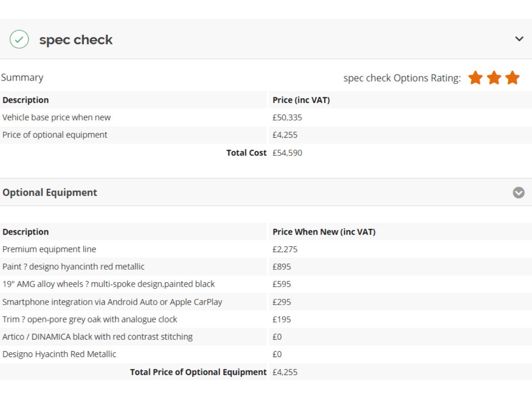This screenshot has height=399, width=532.
Task: Select the Vehicle base price when new row
Action: point(57,118)
